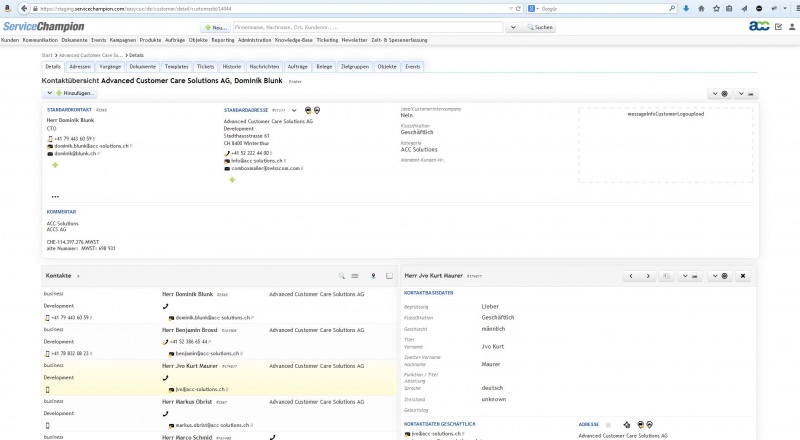Click benjamin@acc-solutions.ch email link
The image size is (800, 440).
click(207, 353)
